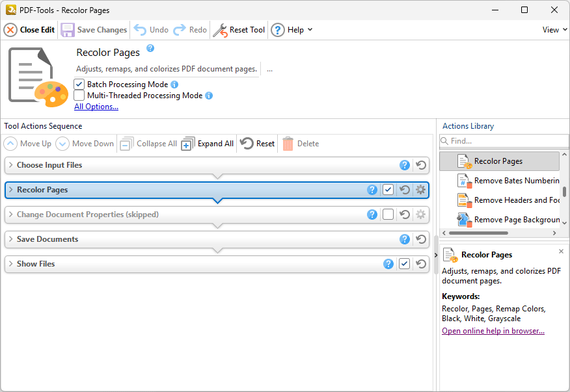Screen dimensions: 570x392
Task: Reset the Recolor Pages step settings
Action: (405, 190)
